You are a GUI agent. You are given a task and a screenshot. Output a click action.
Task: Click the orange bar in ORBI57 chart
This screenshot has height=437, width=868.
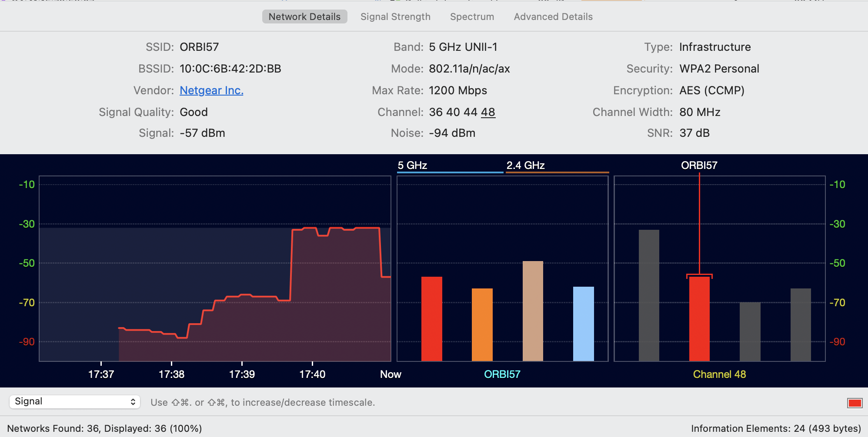482,324
